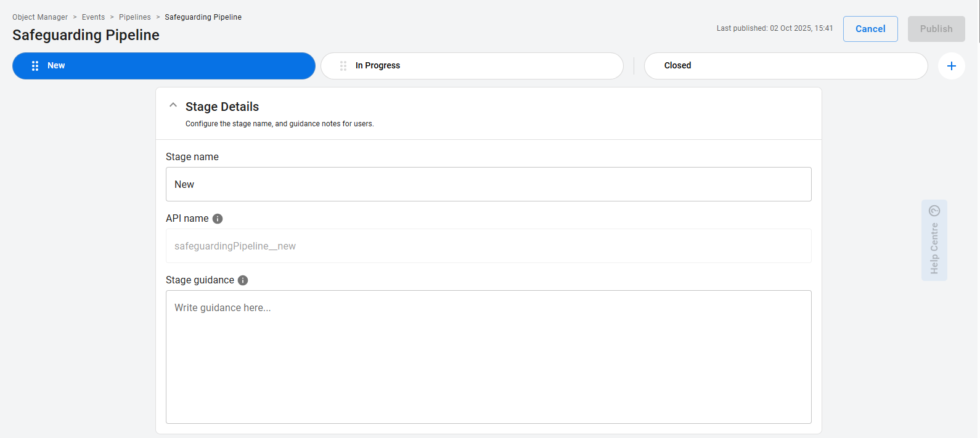Open Pipelines breadcrumb link
Screen dimensions: 980x438
tap(135, 17)
